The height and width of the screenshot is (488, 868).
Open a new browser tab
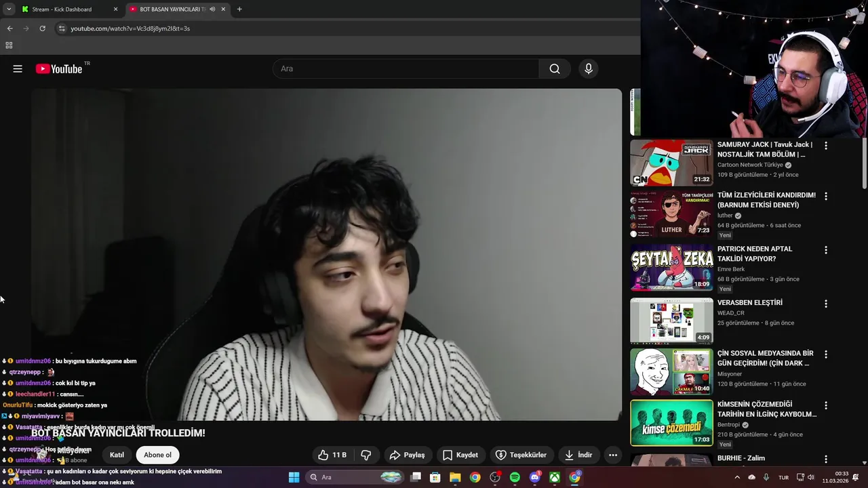(x=239, y=9)
